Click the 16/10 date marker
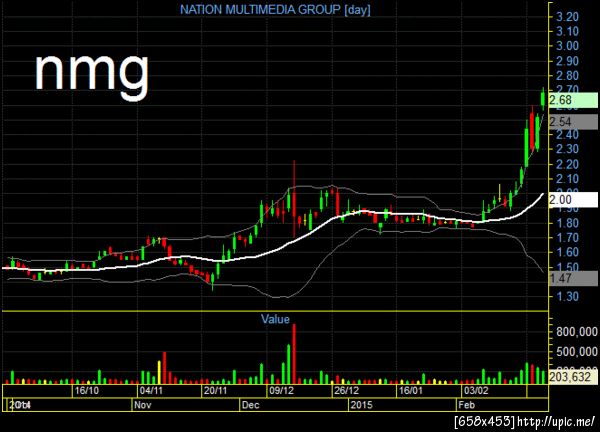Viewport: 600px width, 432px height. [86, 391]
